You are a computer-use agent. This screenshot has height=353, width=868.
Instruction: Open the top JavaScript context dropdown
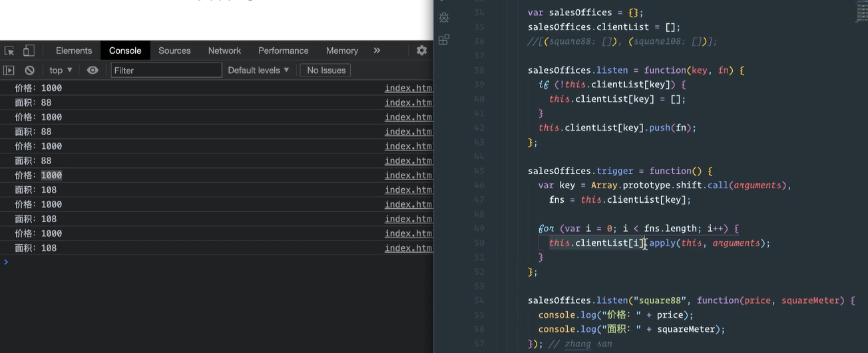pos(61,70)
